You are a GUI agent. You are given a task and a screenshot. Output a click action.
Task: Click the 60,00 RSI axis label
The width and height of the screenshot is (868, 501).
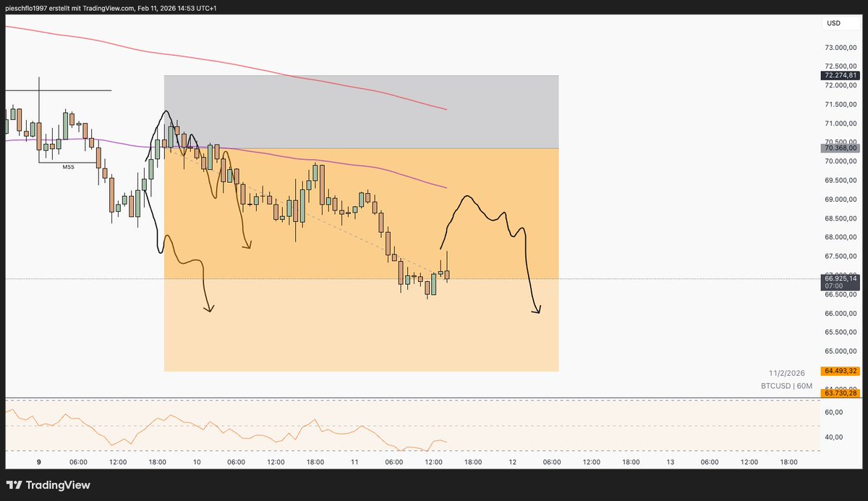pos(834,412)
